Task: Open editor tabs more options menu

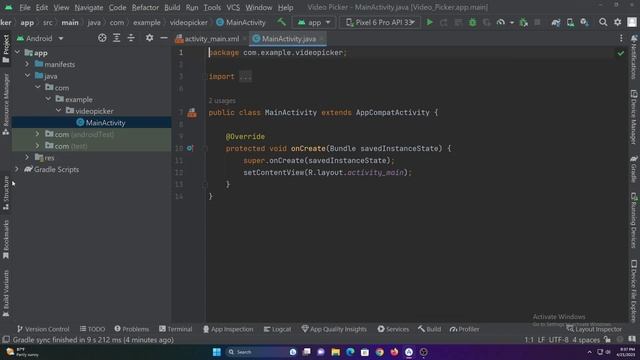Action: click(x=621, y=38)
